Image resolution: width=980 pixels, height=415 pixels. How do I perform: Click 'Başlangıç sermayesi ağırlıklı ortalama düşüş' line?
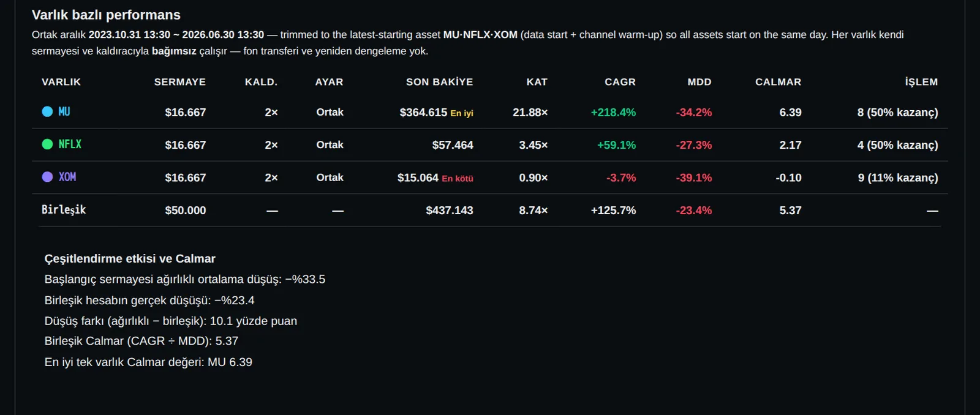coord(185,279)
